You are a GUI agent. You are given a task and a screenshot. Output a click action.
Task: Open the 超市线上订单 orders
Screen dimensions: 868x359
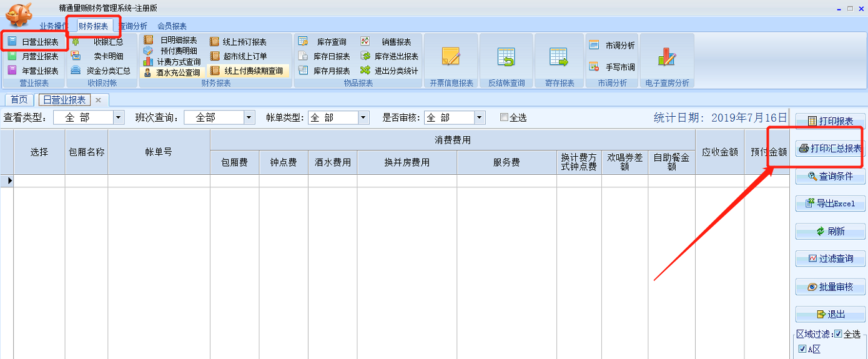click(x=239, y=56)
